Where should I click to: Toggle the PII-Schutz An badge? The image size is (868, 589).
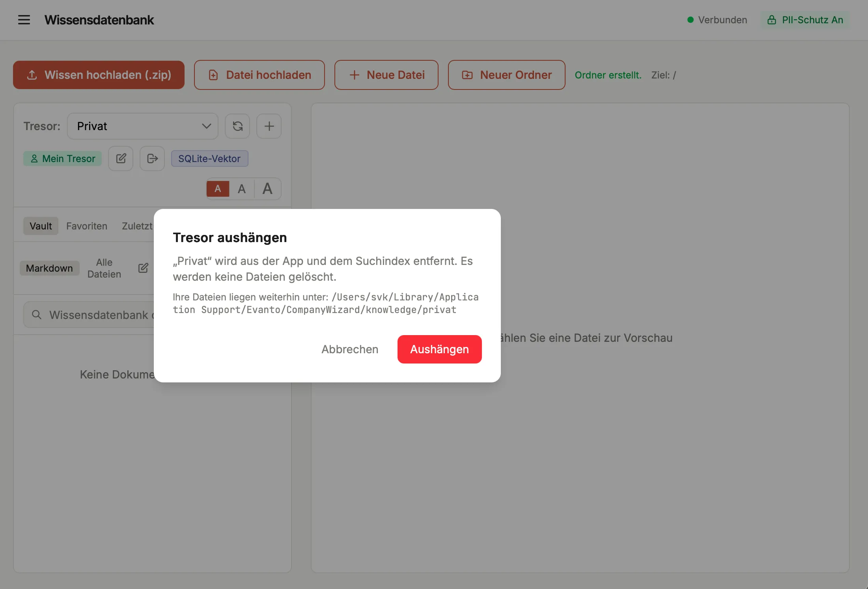805,20
